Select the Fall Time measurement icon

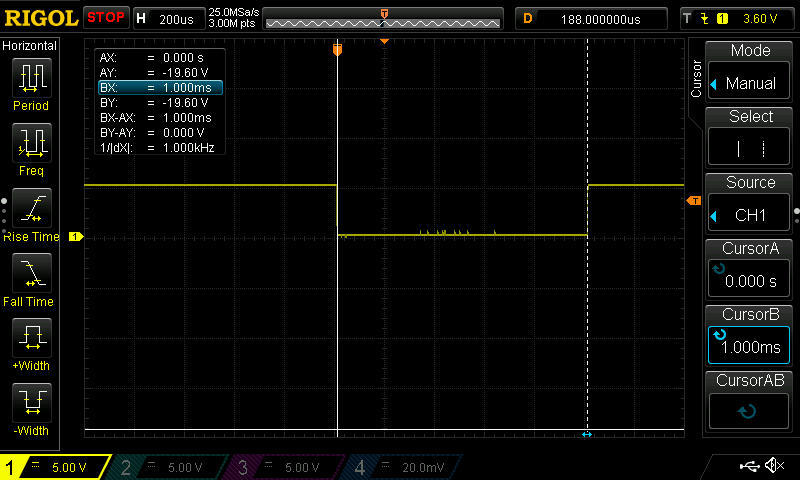tap(32, 272)
